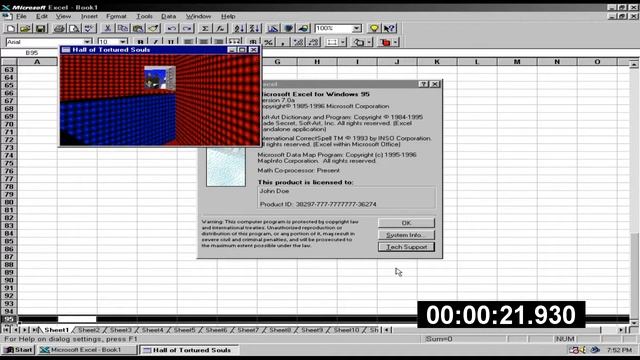Switch to Microsoft Excel - Book1 taskbar button
The height and width of the screenshot is (360, 640).
(87, 350)
